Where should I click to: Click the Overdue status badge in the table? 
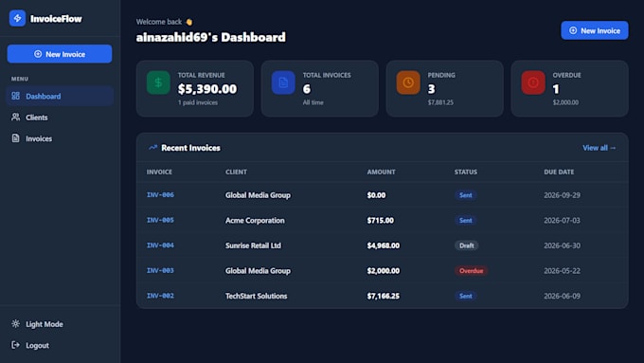[471, 271]
